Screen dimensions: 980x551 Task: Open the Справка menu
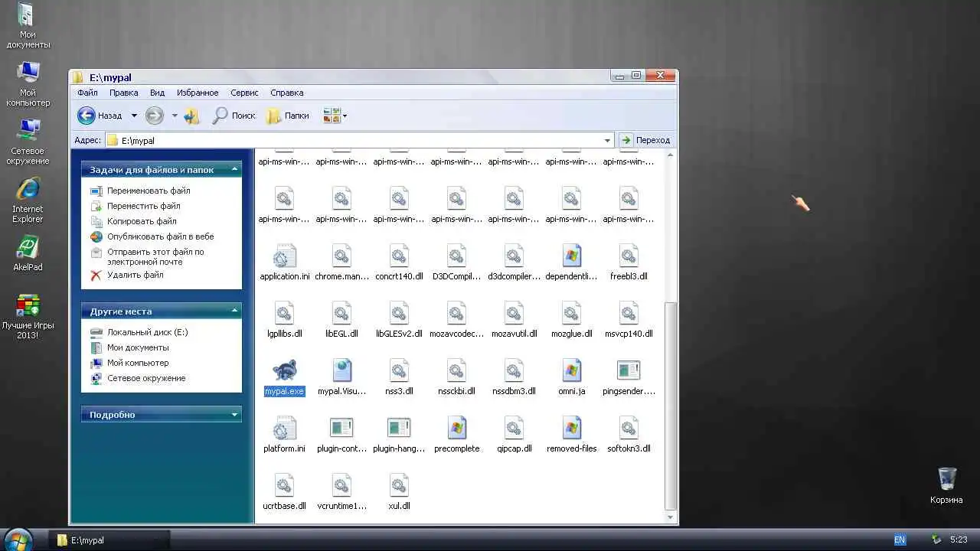(x=287, y=93)
